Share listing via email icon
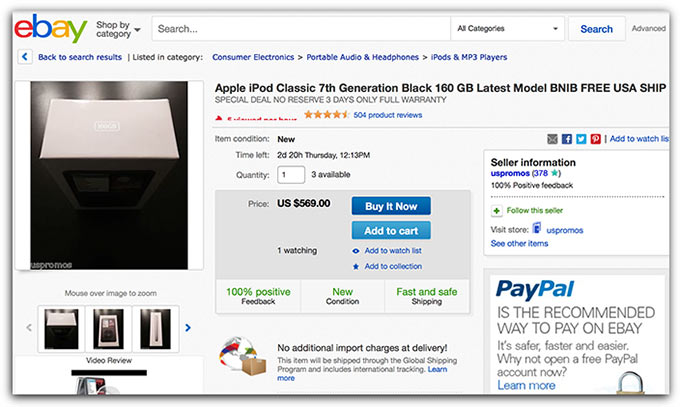 (x=553, y=138)
